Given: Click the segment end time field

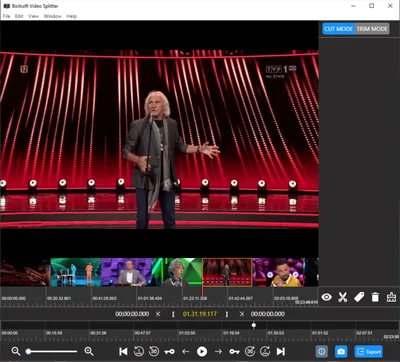Looking at the screenshot, I should tap(268, 314).
